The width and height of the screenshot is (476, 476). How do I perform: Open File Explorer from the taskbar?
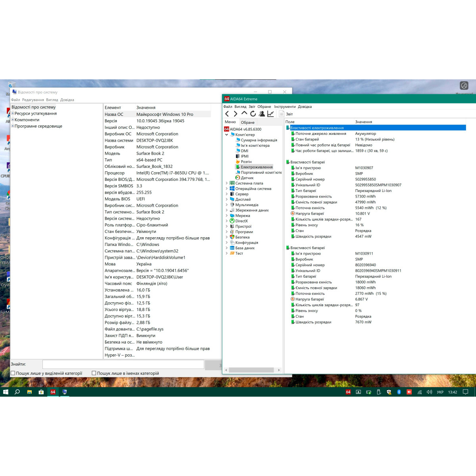[x=29, y=392]
